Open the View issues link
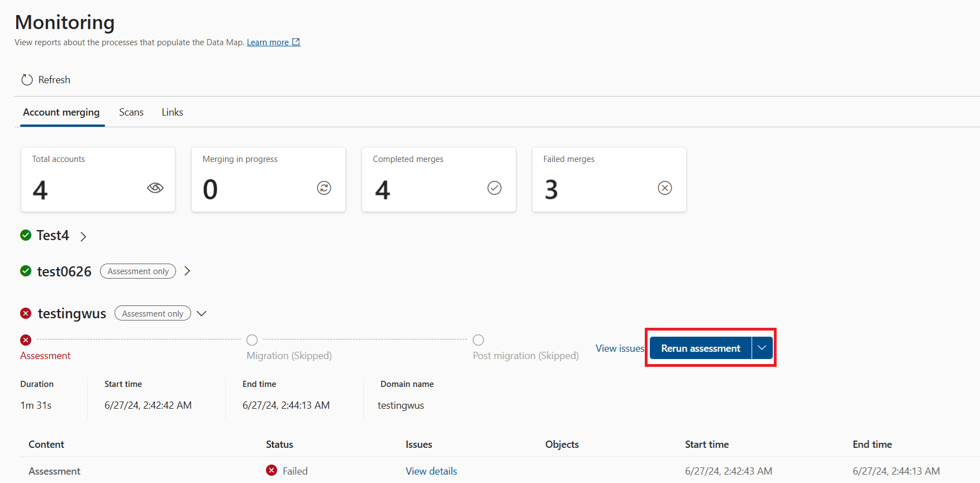Image resolution: width=980 pixels, height=483 pixels. click(620, 348)
